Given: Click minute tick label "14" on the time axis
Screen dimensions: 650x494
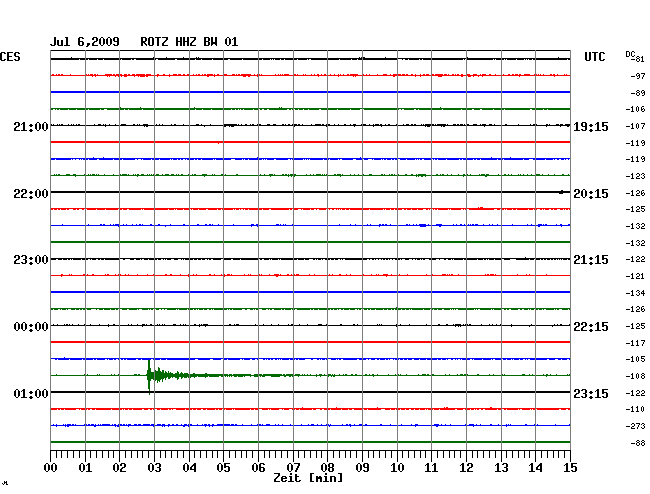Looking at the screenshot, I should 535,468.
